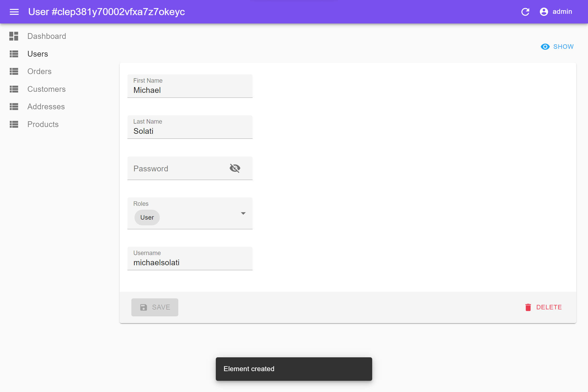Click the SHOW button
This screenshot has width=588, height=392.
(x=557, y=47)
